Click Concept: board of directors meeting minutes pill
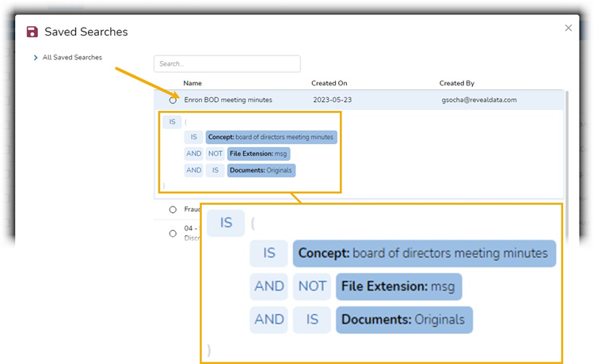 pos(271,137)
